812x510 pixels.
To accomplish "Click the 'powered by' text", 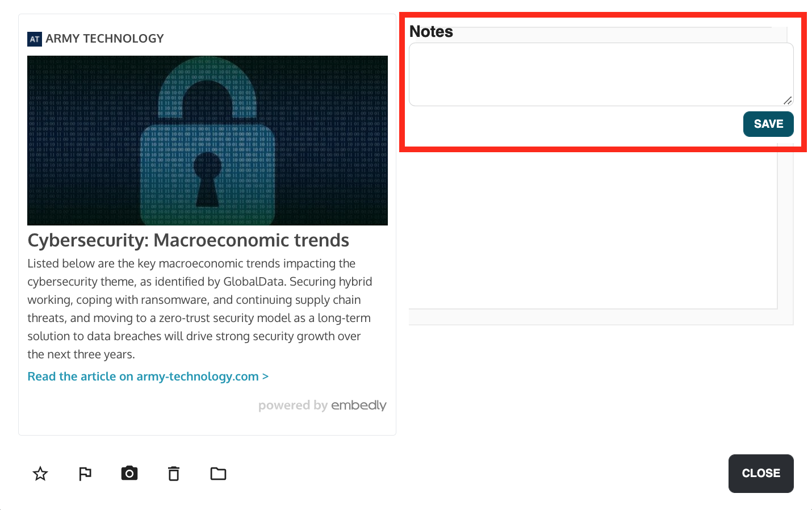I will pyautogui.click(x=292, y=406).
